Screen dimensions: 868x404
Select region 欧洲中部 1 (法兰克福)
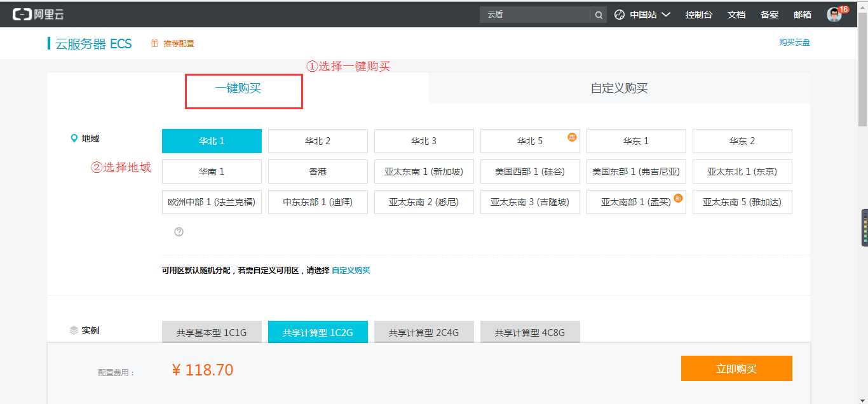pos(212,202)
